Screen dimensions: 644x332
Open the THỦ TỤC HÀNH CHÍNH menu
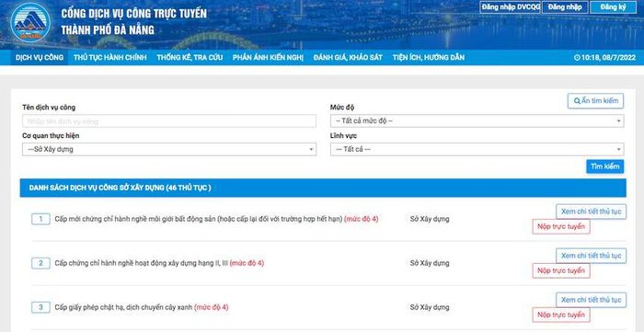110,57
